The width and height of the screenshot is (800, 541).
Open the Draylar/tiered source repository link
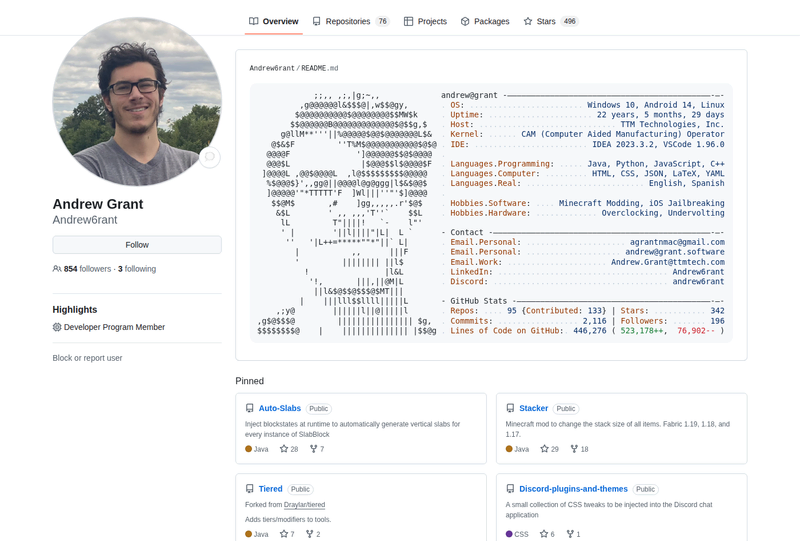(304, 505)
